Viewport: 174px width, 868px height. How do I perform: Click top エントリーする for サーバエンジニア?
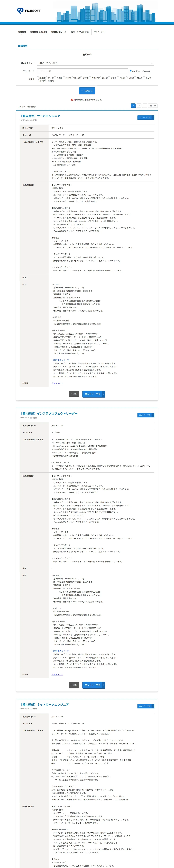click(146, 117)
